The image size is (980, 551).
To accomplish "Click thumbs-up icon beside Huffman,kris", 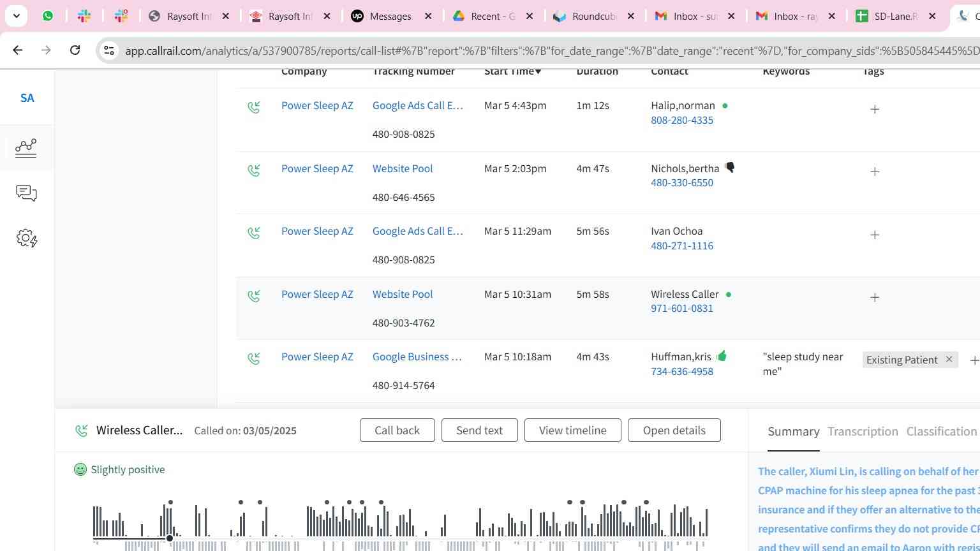I will tap(722, 356).
